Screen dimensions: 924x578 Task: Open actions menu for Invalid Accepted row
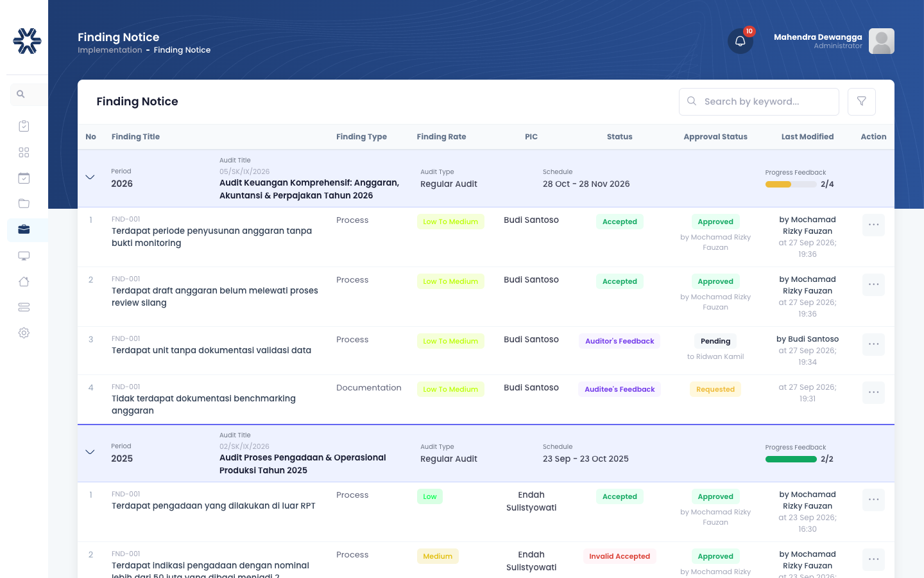point(873,559)
